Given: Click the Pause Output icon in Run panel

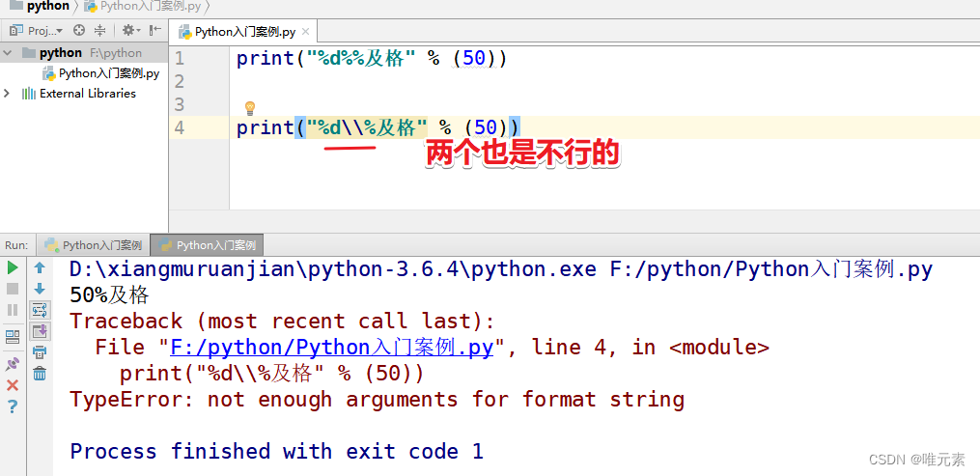Looking at the screenshot, I should (x=13, y=310).
